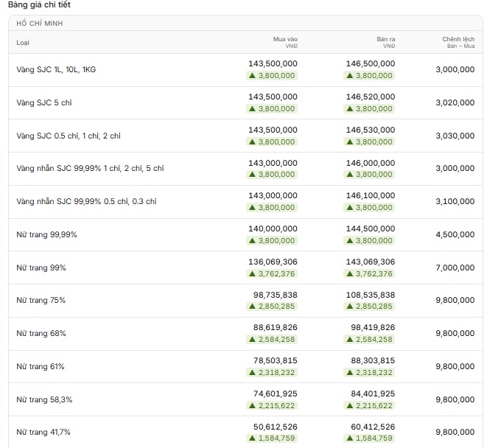Click the 'Bán ra' column header
487x448 pixels.
point(386,39)
